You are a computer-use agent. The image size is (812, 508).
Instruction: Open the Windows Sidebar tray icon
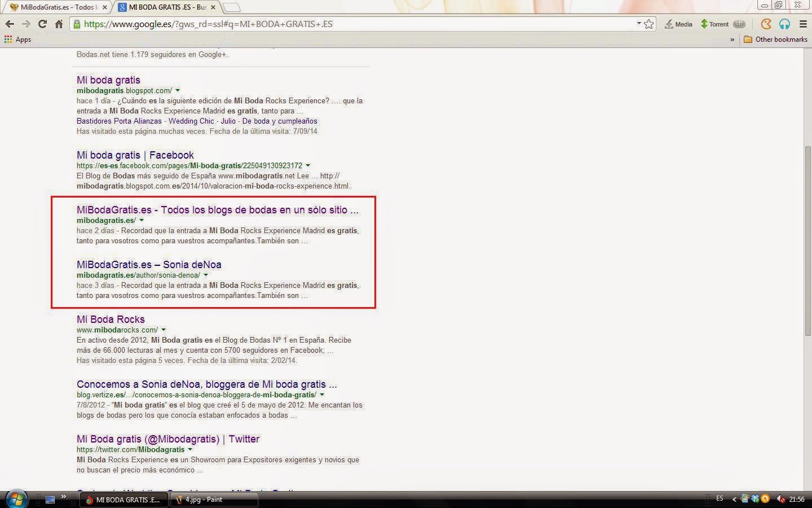(x=745, y=499)
